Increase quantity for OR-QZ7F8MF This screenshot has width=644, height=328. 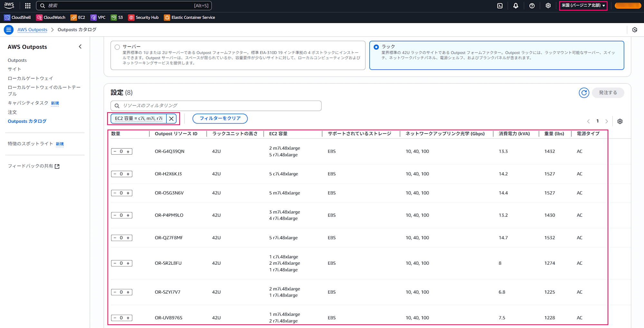click(128, 238)
